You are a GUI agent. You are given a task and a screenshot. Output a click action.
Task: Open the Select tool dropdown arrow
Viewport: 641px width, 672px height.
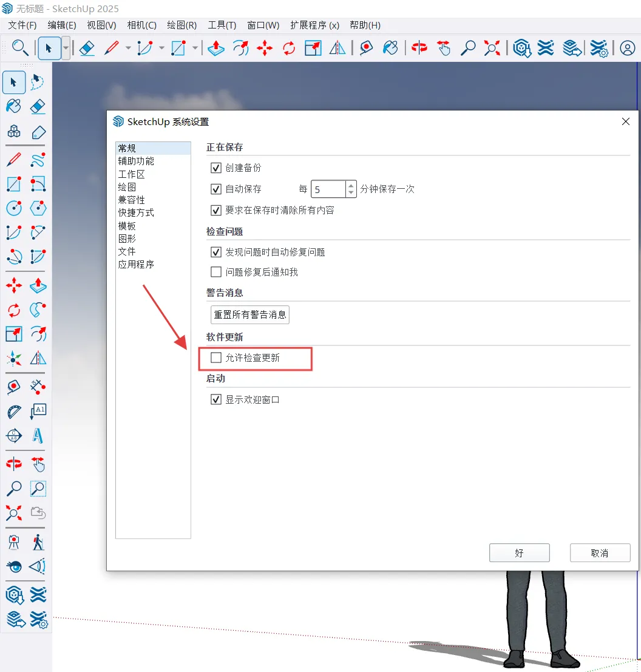point(66,47)
